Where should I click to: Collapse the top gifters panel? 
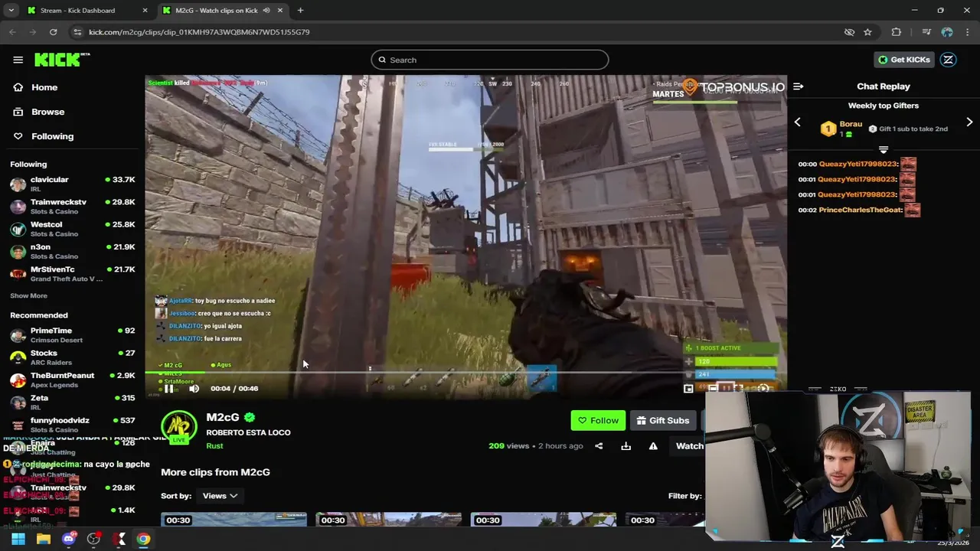click(x=884, y=149)
